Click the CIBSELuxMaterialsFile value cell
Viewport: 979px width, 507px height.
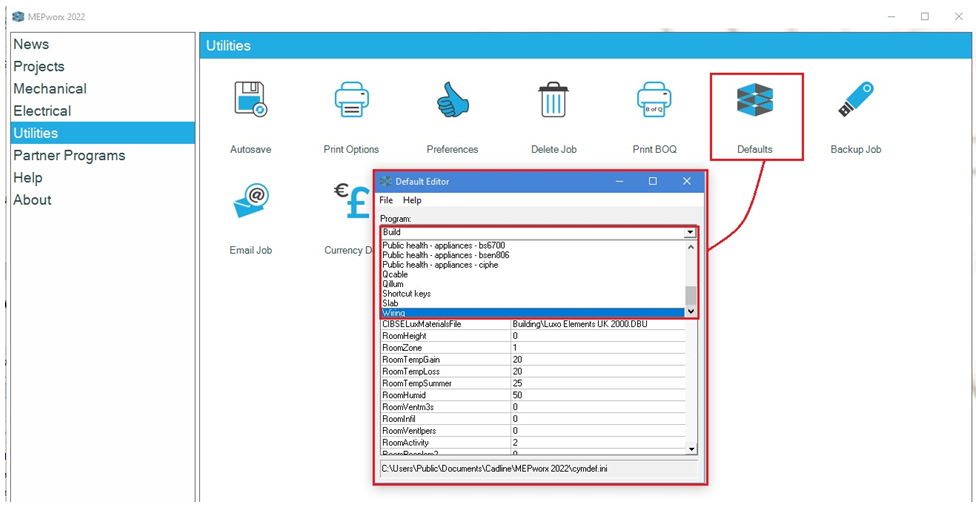click(598, 324)
